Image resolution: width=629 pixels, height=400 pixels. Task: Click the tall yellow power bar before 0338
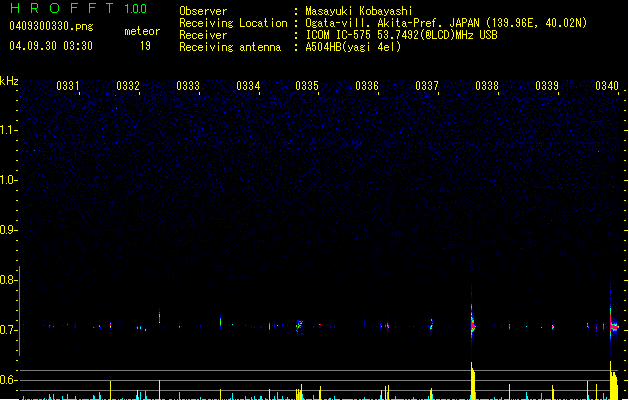pyautogui.click(x=473, y=381)
